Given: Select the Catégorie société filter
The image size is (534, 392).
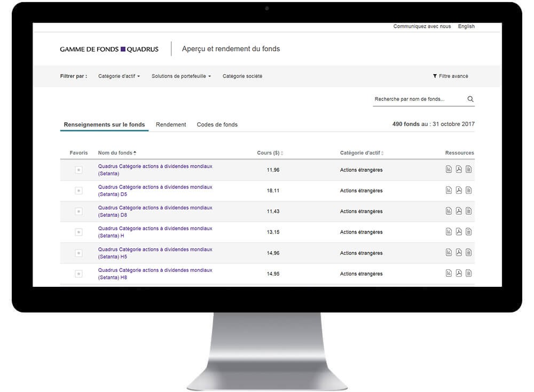Looking at the screenshot, I should tap(242, 76).
